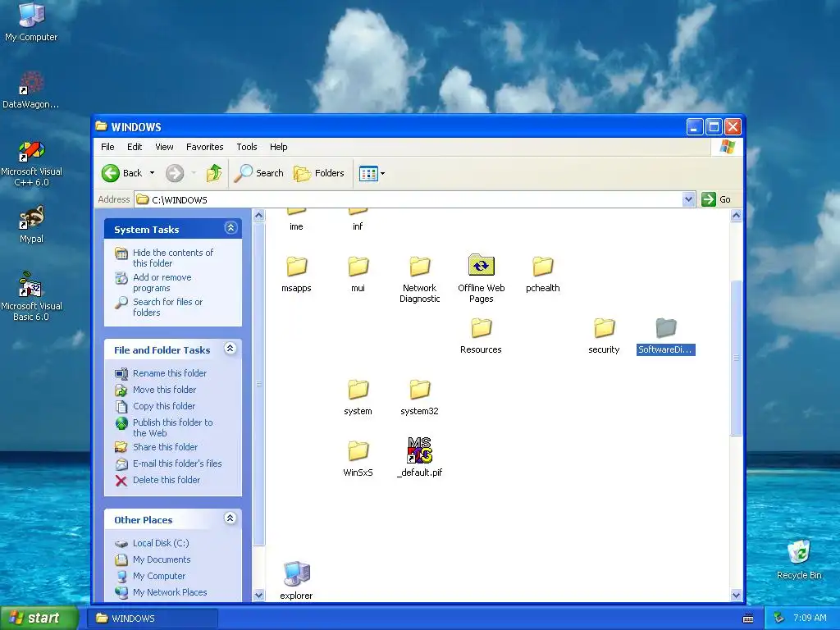Collapse the System Tasks panel
840x630 pixels.
(x=231, y=228)
